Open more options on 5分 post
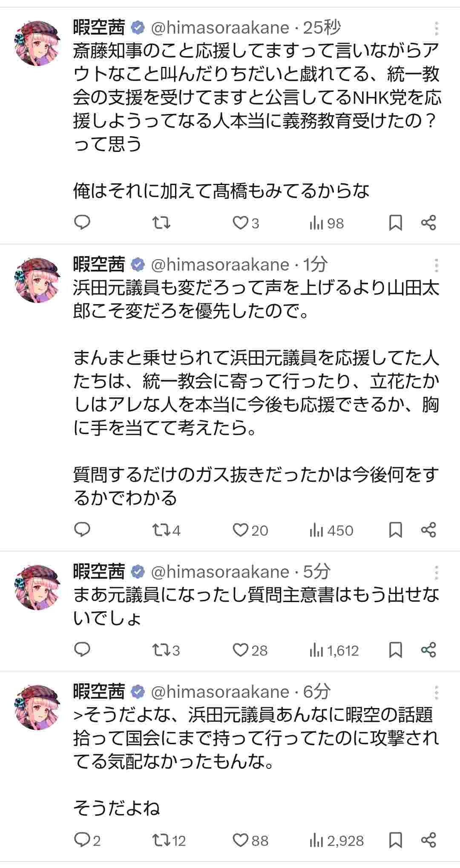This screenshot has height=868, width=460. [x=437, y=572]
